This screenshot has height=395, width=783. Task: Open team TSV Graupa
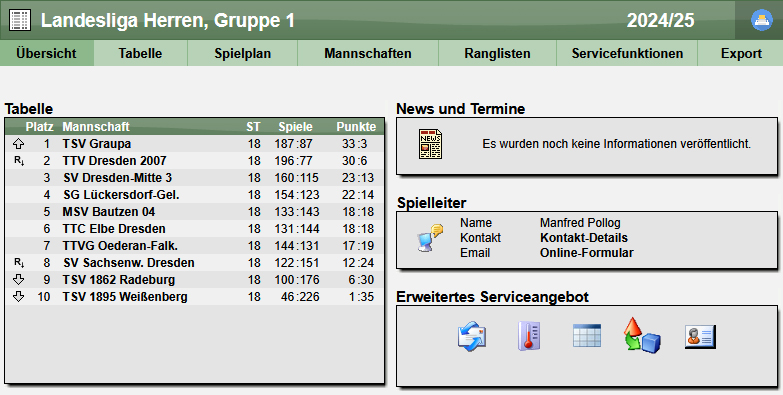click(97, 144)
